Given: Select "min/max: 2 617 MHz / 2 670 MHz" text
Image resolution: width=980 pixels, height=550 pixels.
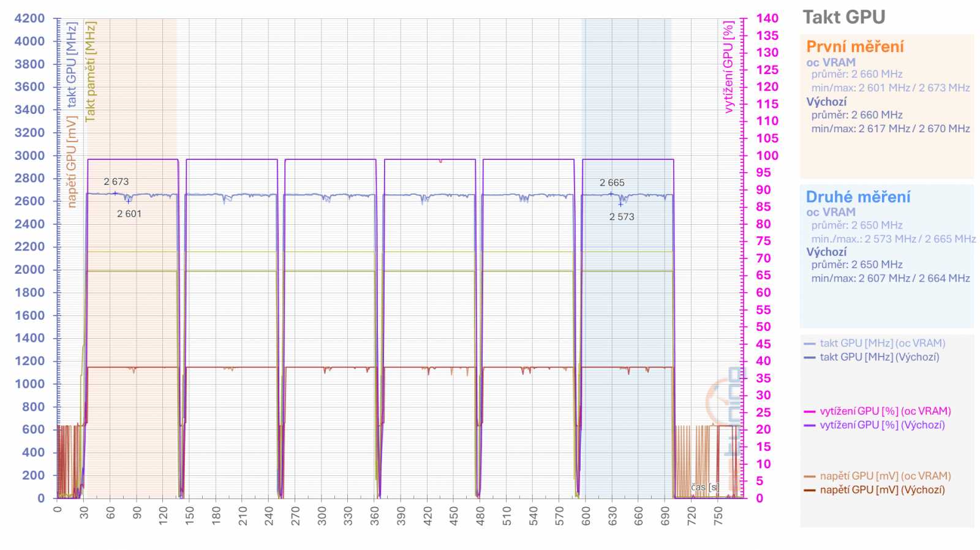Looking at the screenshot, I should (x=891, y=129).
